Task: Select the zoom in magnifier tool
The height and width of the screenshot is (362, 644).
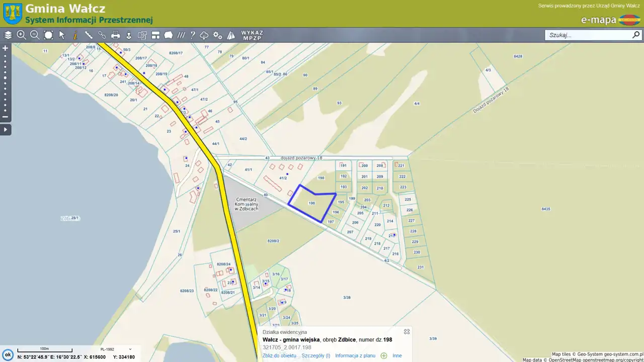Action: pos(21,35)
